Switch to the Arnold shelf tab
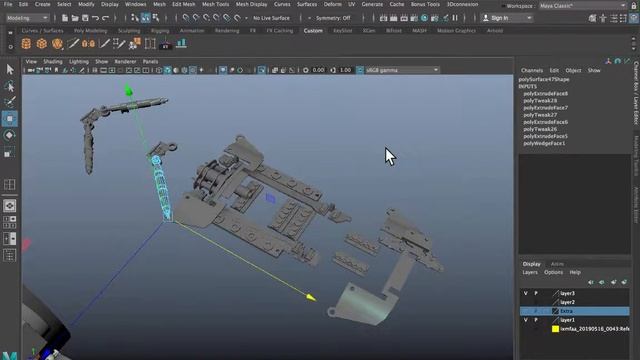 tap(495, 31)
